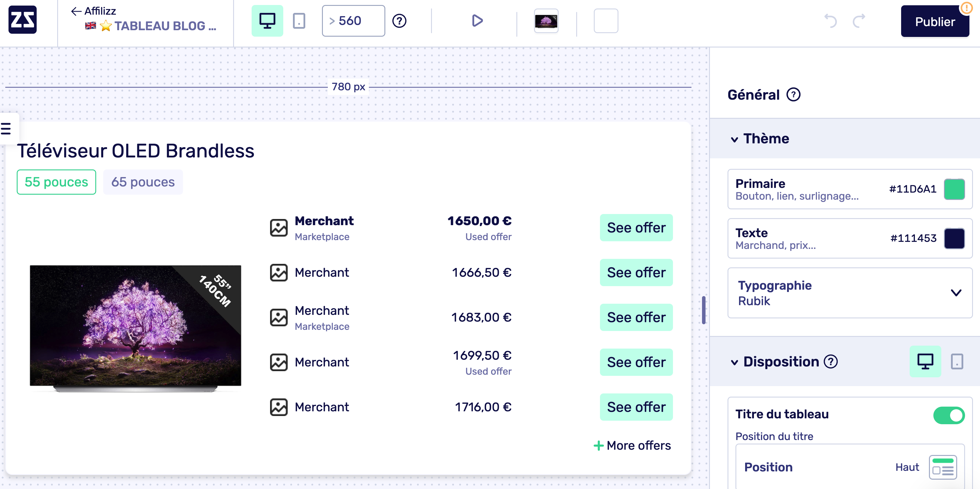The image size is (980, 489).
Task: Select the 55 pouces tab
Action: (x=56, y=182)
